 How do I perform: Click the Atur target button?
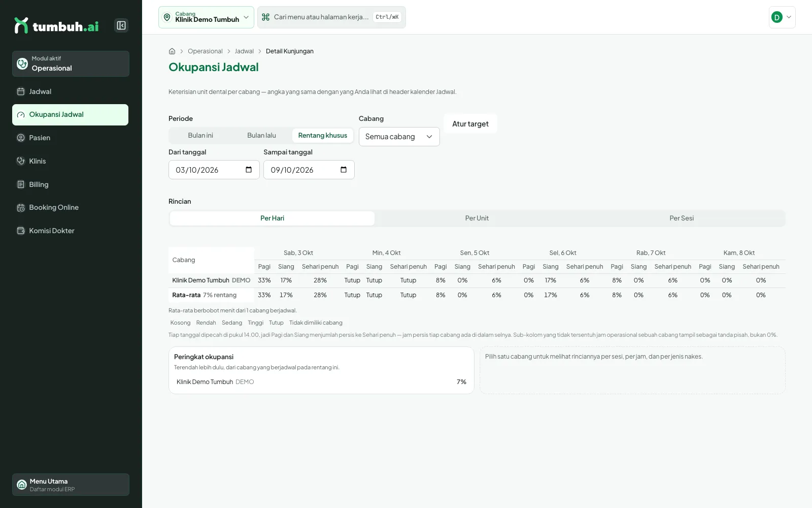pyautogui.click(x=470, y=124)
